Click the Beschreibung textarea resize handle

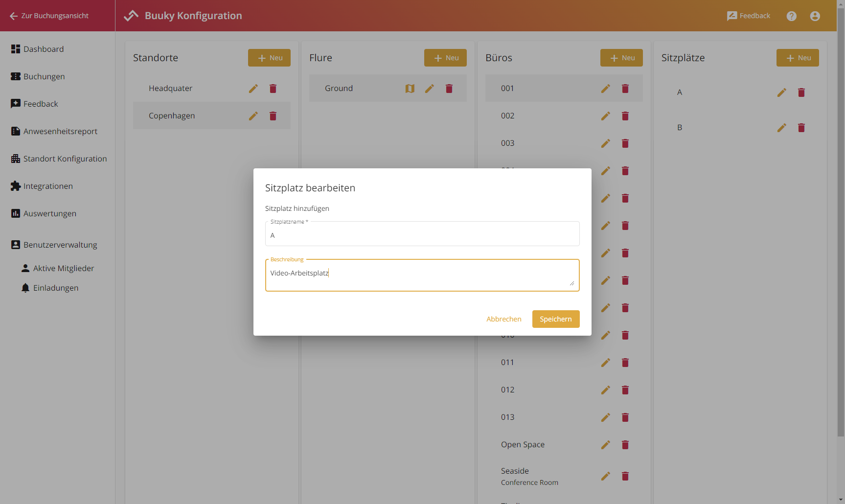click(x=571, y=283)
